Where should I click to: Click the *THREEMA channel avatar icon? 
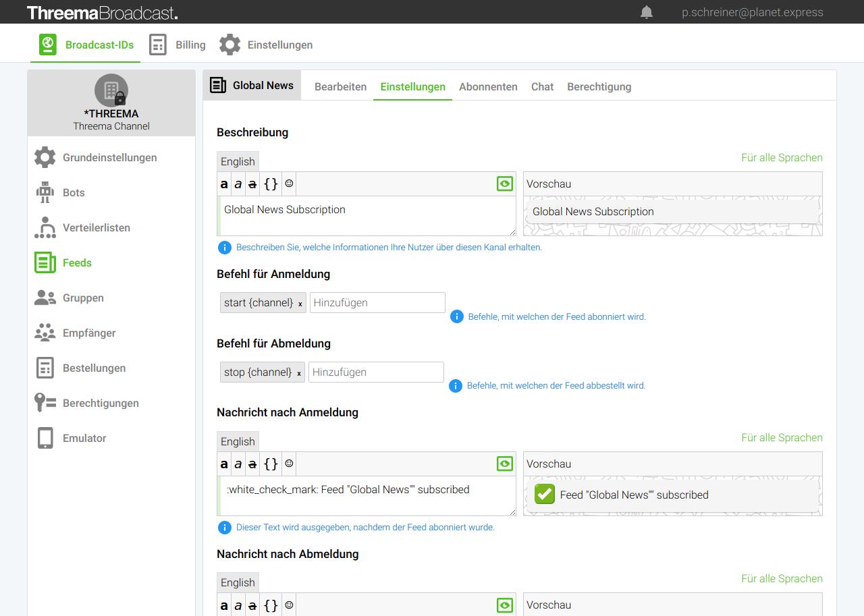(x=111, y=90)
